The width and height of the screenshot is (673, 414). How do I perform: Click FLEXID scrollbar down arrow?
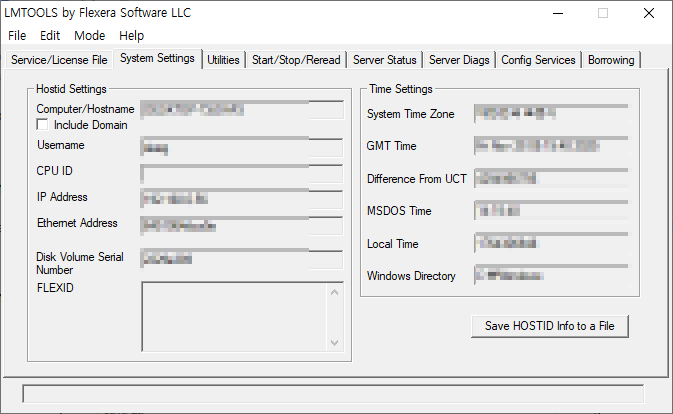click(335, 343)
